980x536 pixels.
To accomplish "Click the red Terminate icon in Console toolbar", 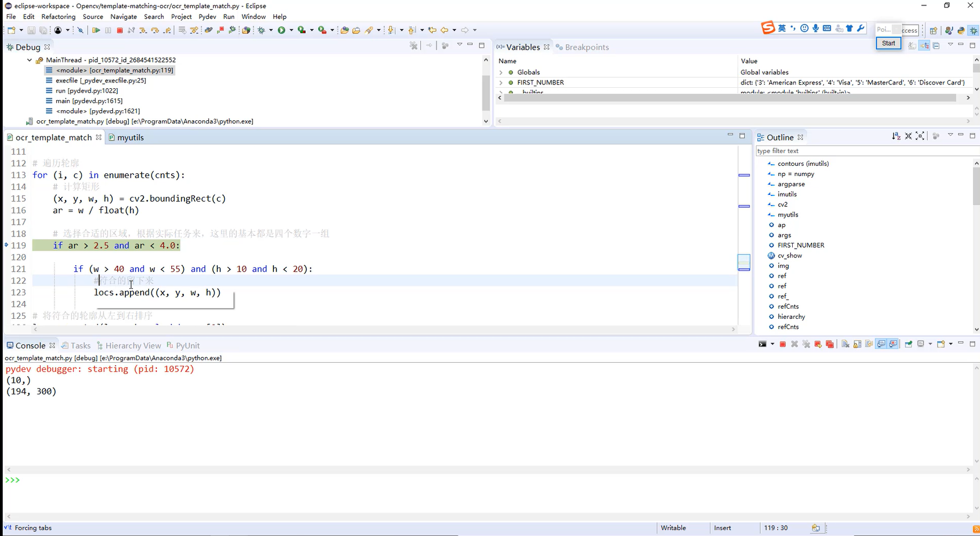I will (x=783, y=344).
